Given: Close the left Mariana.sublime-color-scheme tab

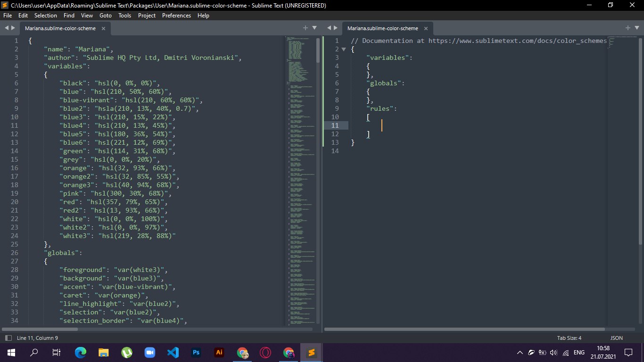Looking at the screenshot, I should [x=103, y=29].
